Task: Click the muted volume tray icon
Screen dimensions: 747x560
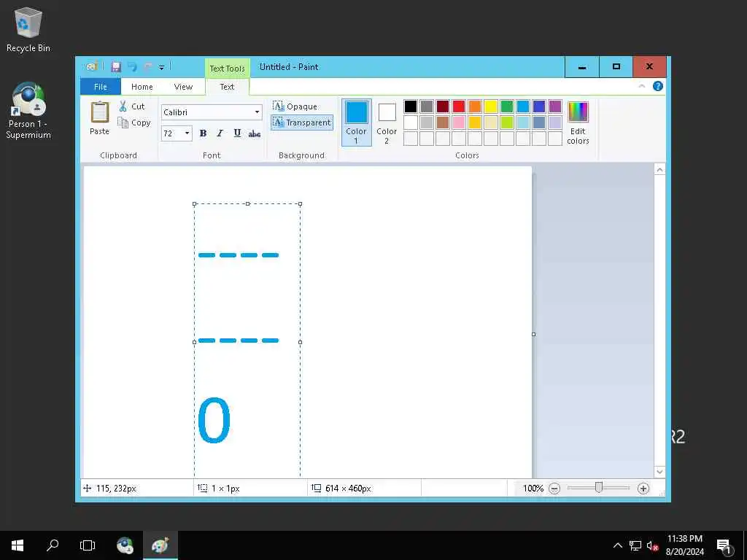Action: (x=652, y=545)
